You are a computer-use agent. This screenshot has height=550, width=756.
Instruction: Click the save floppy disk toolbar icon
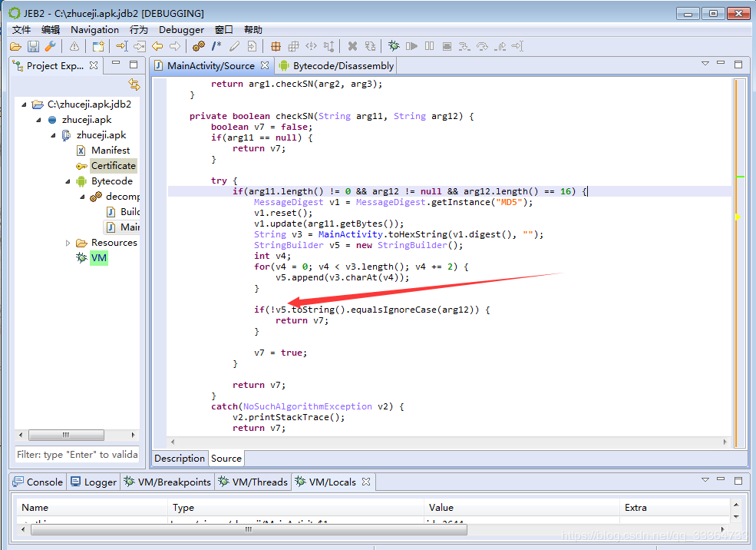[x=33, y=46]
